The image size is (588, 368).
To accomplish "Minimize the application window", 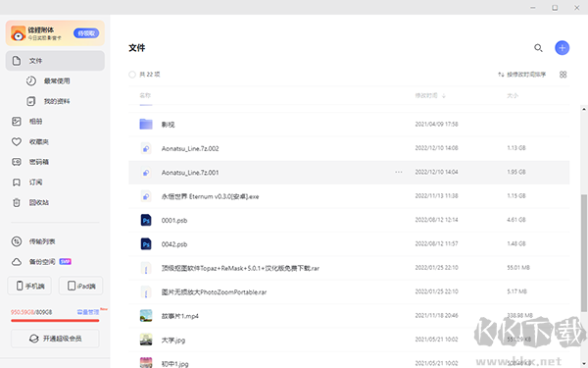I will pyautogui.click(x=533, y=8).
